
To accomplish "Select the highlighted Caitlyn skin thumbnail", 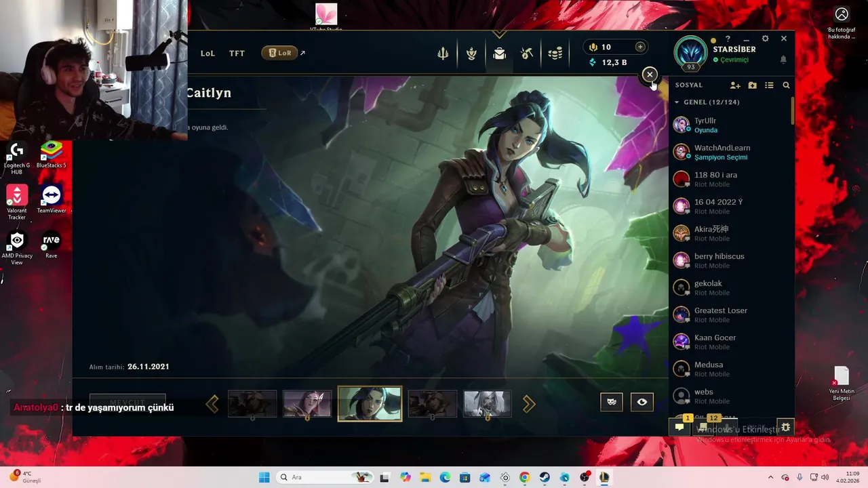I will coord(370,404).
